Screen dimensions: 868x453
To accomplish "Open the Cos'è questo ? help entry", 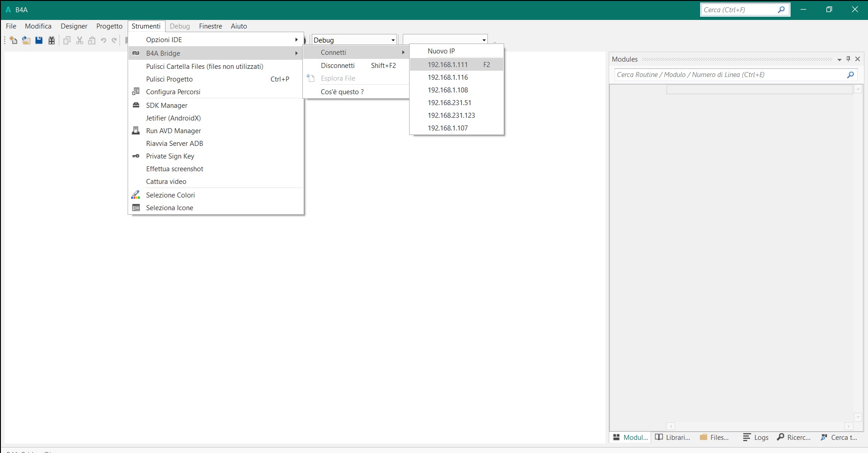I will click(x=356, y=92).
